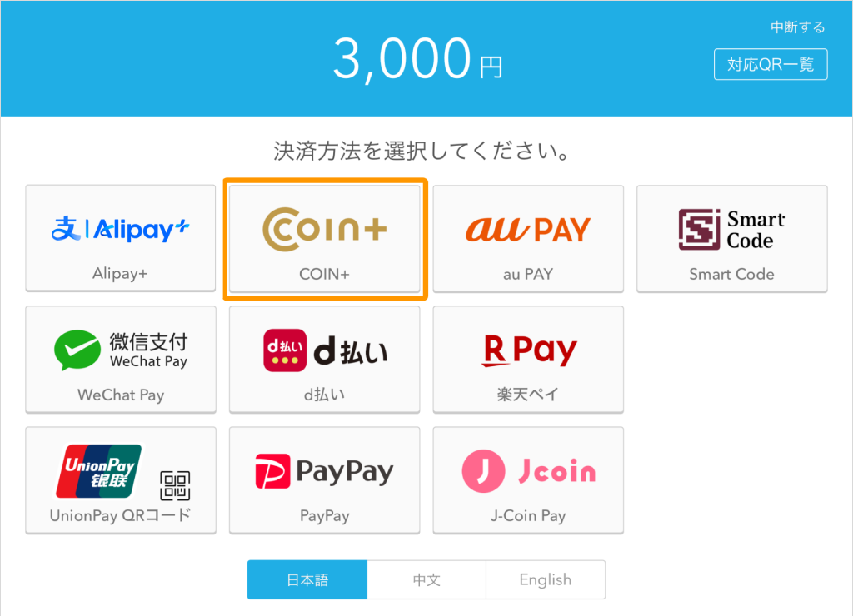The height and width of the screenshot is (616, 853).
Task: Open the 対応QR一覧 list
Action: [x=771, y=64]
